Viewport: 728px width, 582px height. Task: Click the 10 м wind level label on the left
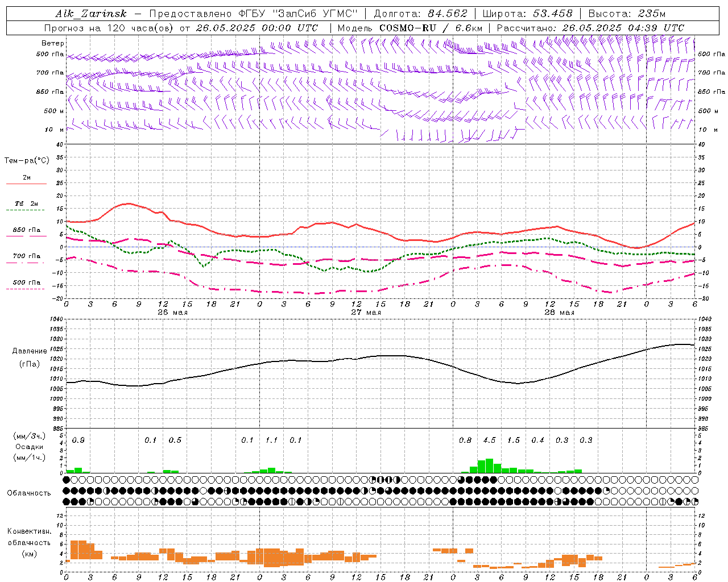point(54,130)
